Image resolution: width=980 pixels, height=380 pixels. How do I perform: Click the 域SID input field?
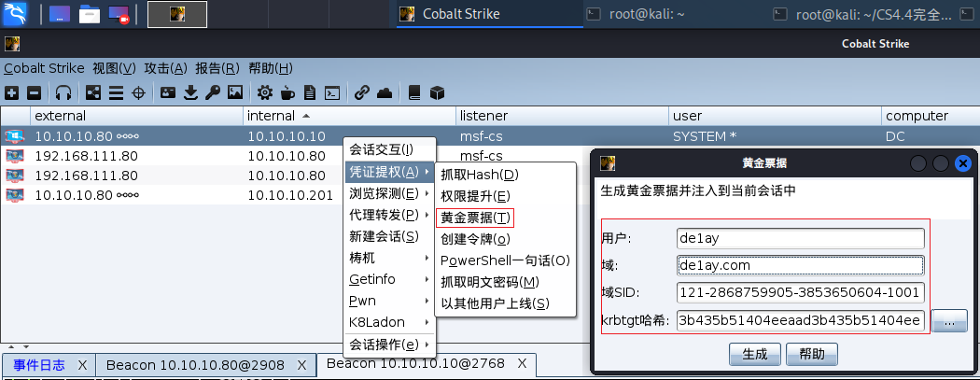click(800, 292)
